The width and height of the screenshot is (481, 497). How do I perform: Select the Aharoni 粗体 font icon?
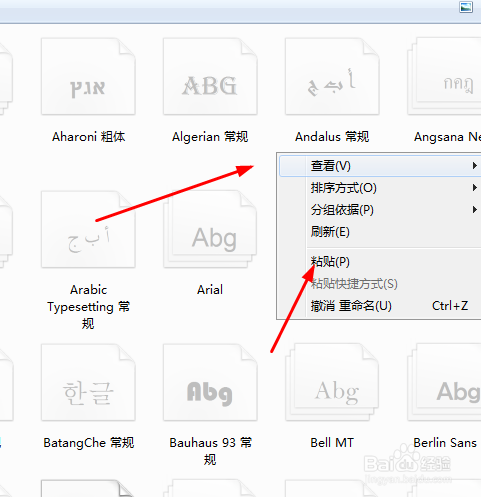(88, 76)
